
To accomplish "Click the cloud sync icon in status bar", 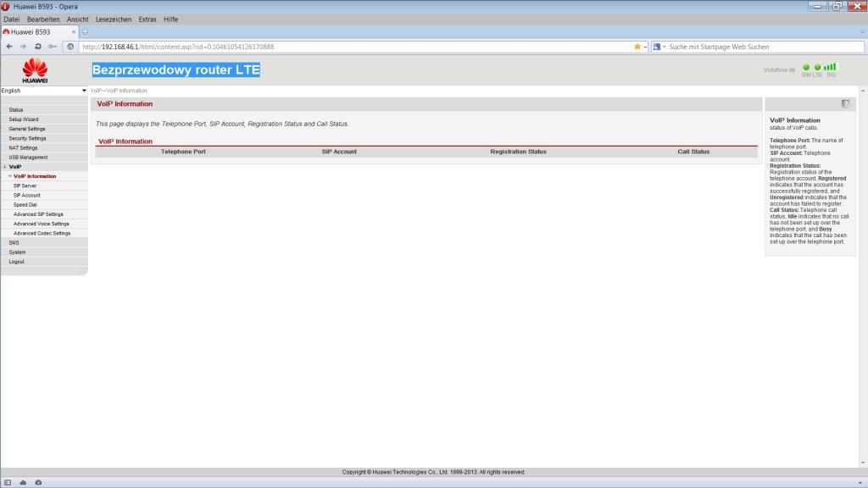I will (x=23, y=482).
